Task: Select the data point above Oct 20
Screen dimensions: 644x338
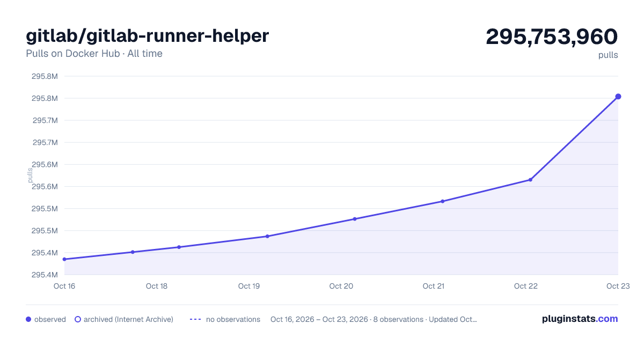Action: click(355, 219)
